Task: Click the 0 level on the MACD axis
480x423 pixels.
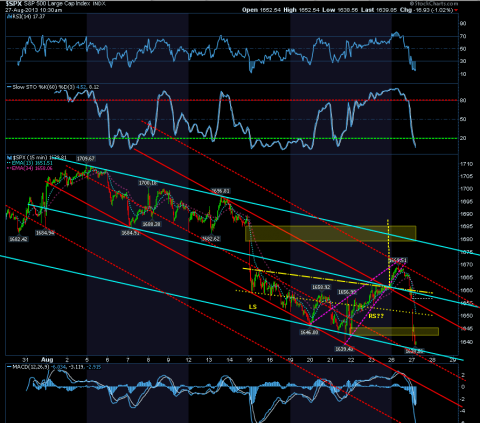Action: coord(463,387)
